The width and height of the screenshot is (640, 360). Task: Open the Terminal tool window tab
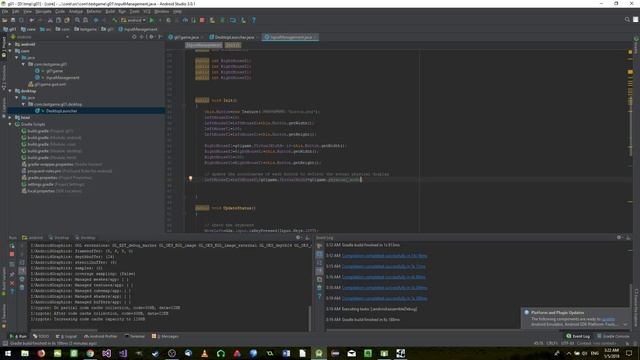tap(135, 336)
